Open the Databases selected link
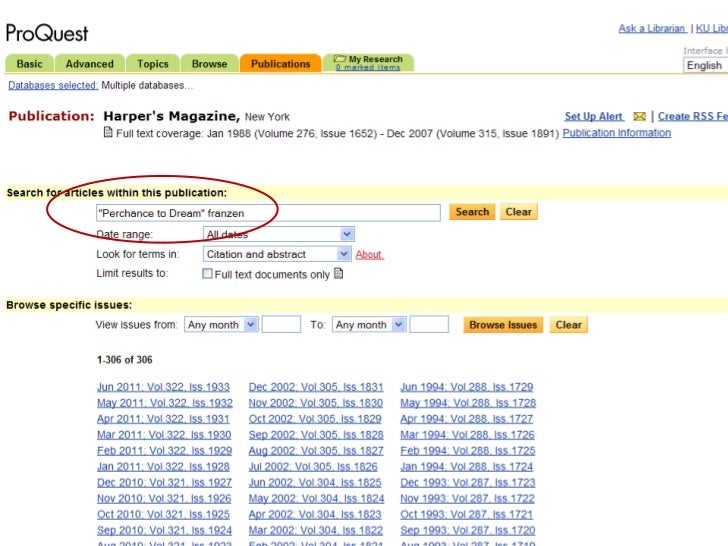The width and height of the screenshot is (728, 546). coord(53,85)
